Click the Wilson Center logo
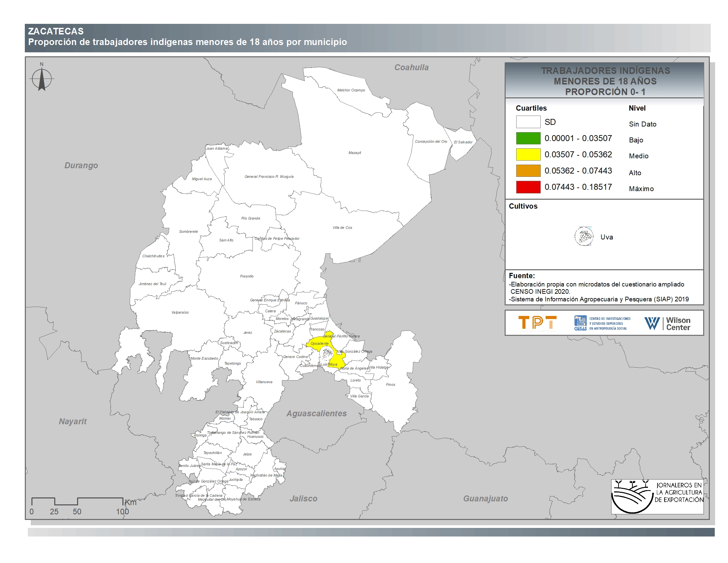The height and width of the screenshot is (563, 728). [x=667, y=323]
